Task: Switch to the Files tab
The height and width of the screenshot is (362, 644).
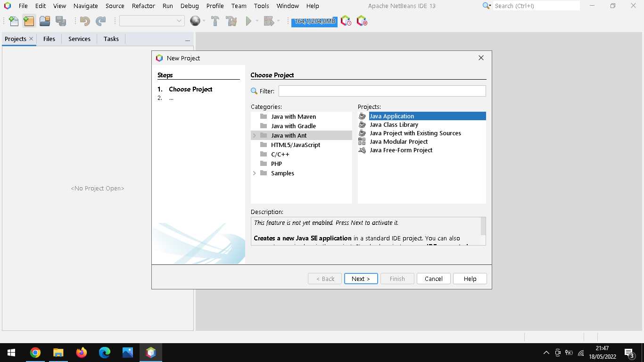Action: (x=49, y=39)
